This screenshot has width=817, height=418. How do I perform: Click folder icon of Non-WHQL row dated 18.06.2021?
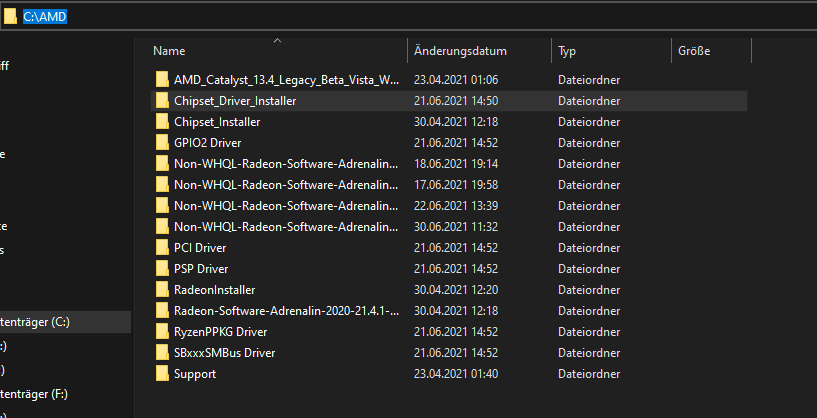(x=163, y=164)
